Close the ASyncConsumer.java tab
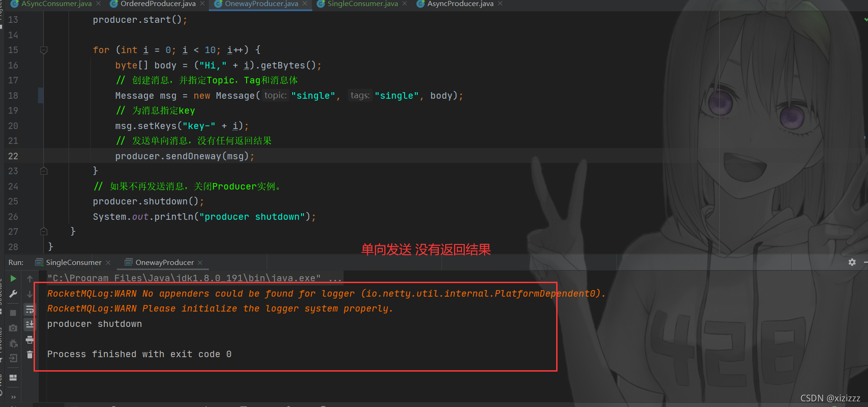The width and height of the screenshot is (868, 407). click(x=98, y=4)
